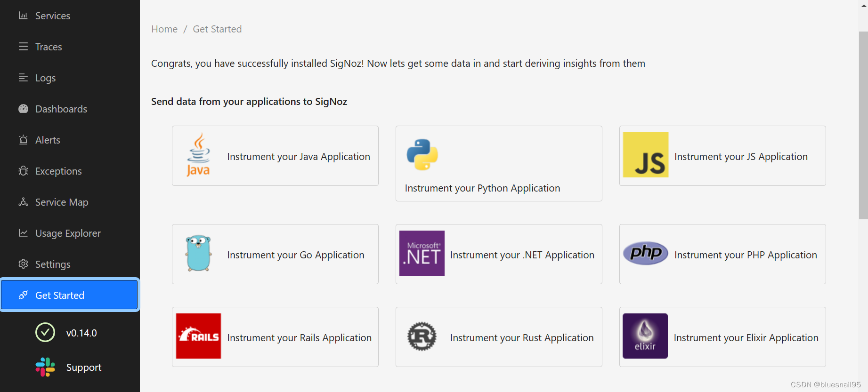Click the v0.14.0 version label

tap(81, 333)
